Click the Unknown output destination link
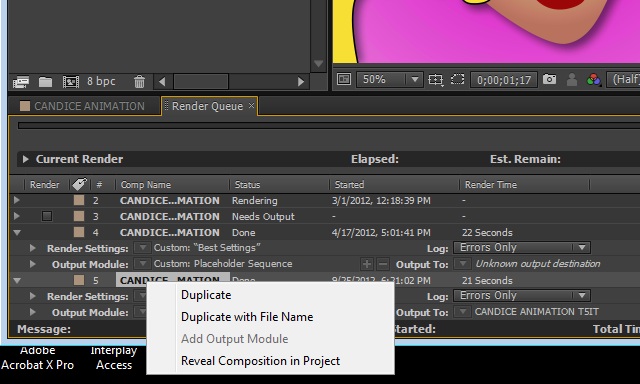Screen dimensions: 640x384 click(x=538, y=264)
